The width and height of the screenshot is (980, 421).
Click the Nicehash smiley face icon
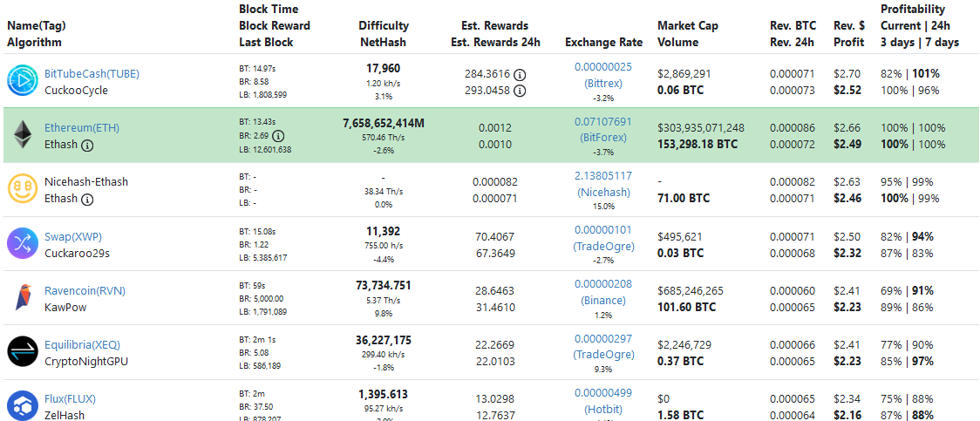(x=22, y=189)
